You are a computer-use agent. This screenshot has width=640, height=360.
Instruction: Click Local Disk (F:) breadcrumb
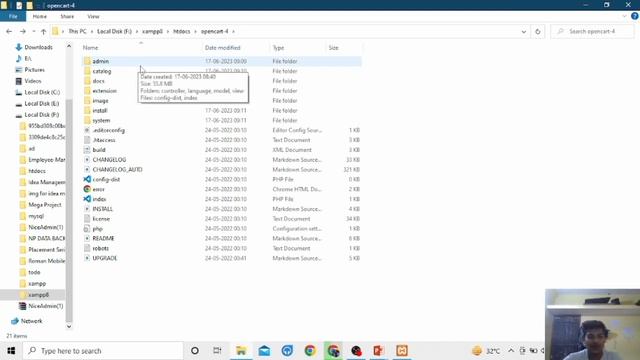click(114, 31)
